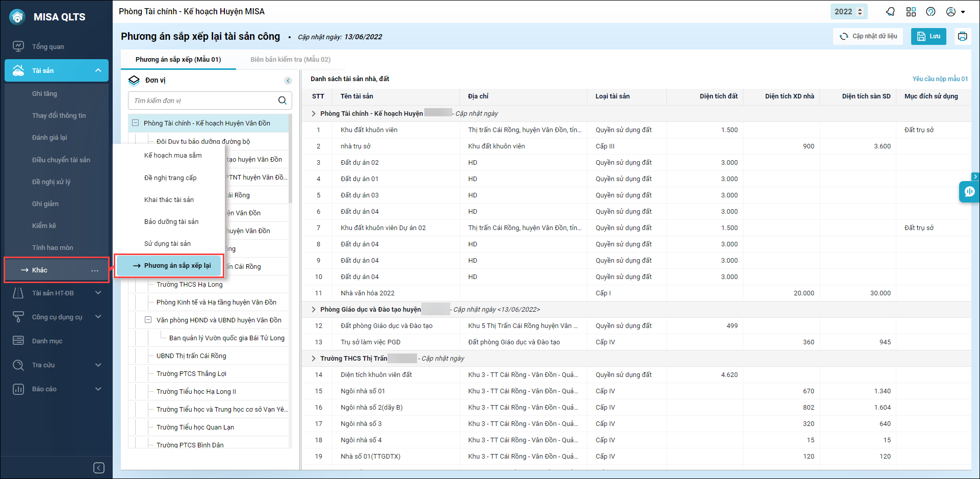Click Yêu cầu nộp mẫu 01 link
The height and width of the screenshot is (479, 980).
point(940,79)
